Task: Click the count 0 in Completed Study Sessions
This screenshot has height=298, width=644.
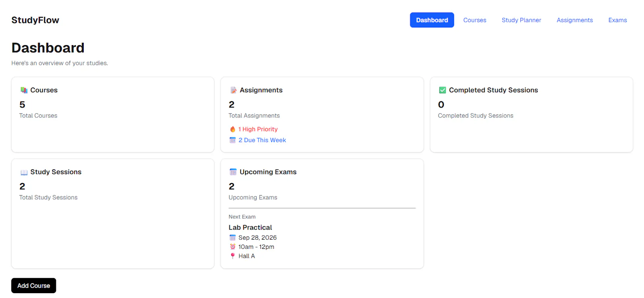Action: pyautogui.click(x=441, y=105)
